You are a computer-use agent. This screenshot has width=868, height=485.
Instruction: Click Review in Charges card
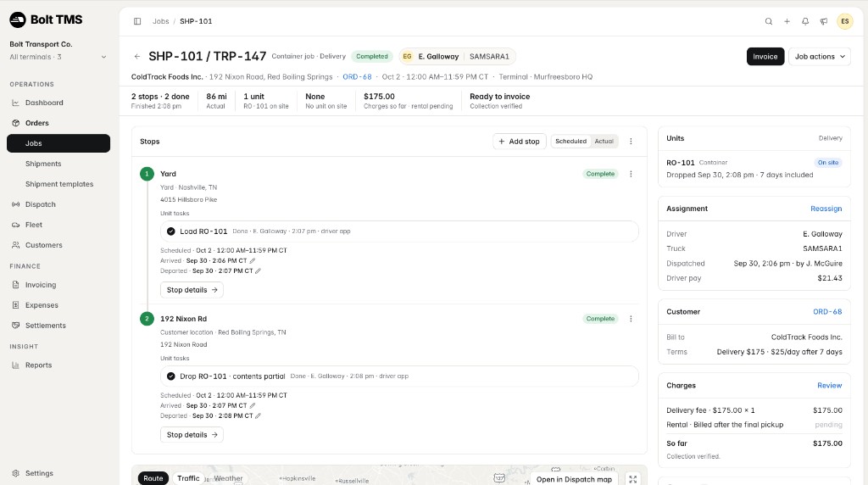point(829,385)
